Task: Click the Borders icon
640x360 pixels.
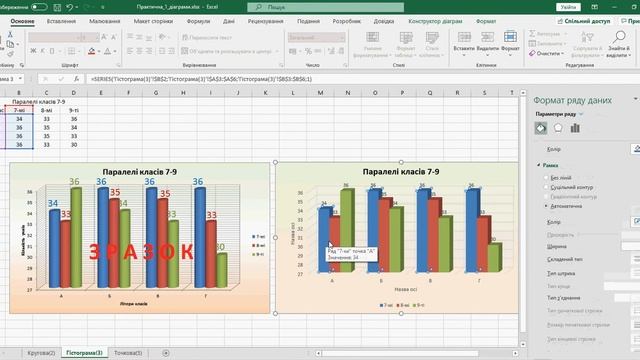Action: point(71,51)
